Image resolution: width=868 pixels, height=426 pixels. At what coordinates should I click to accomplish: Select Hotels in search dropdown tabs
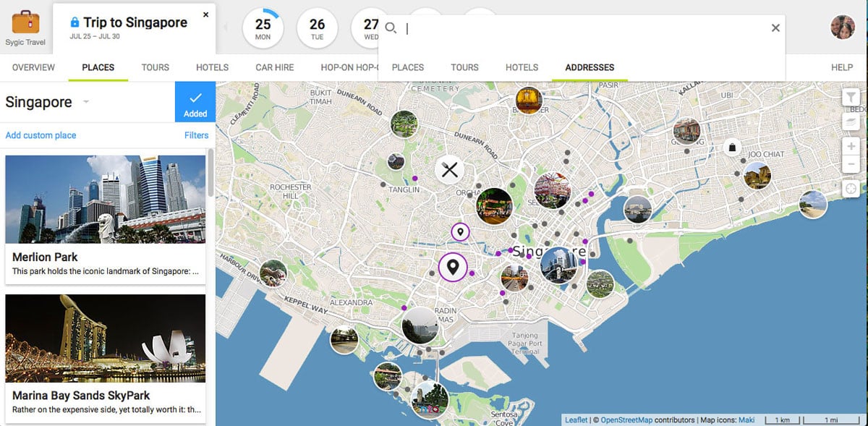click(522, 67)
